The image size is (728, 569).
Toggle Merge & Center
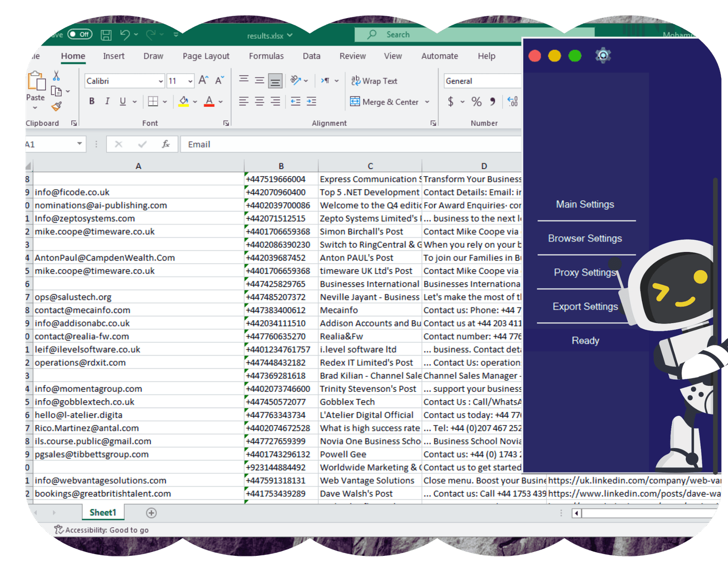[x=384, y=102]
